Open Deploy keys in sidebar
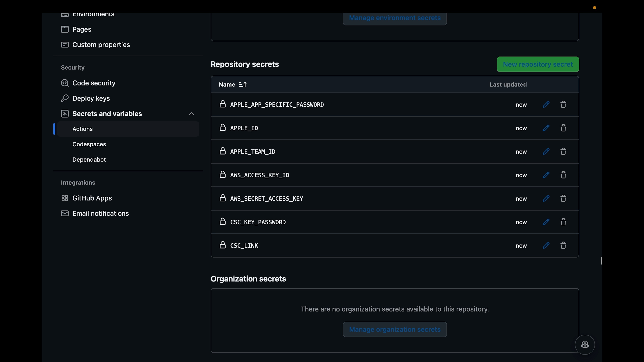Image resolution: width=644 pixels, height=362 pixels. coord(91,98)
